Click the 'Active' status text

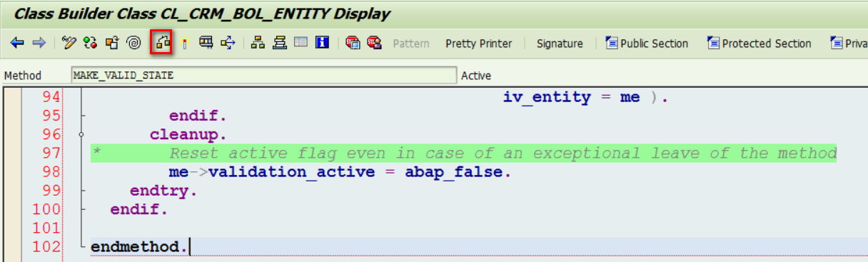click(476, 76)
